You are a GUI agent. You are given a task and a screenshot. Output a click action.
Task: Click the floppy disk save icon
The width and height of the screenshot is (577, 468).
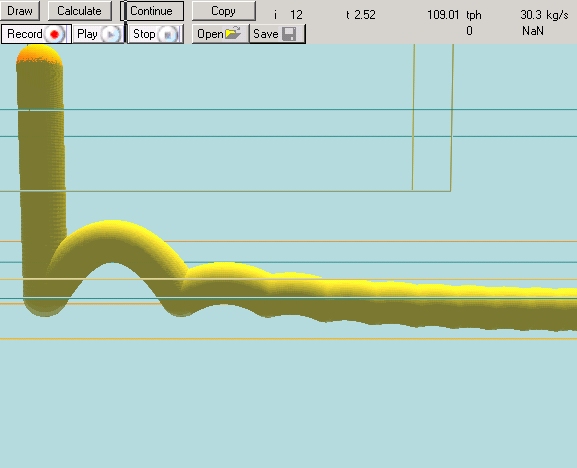(x=289, y=34)
